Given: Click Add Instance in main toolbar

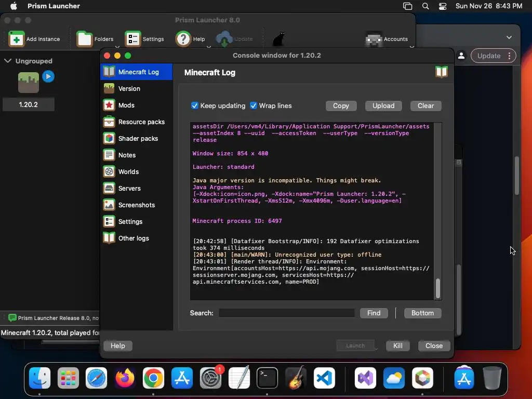Looking at the screenshot, I should pos(34,39).
